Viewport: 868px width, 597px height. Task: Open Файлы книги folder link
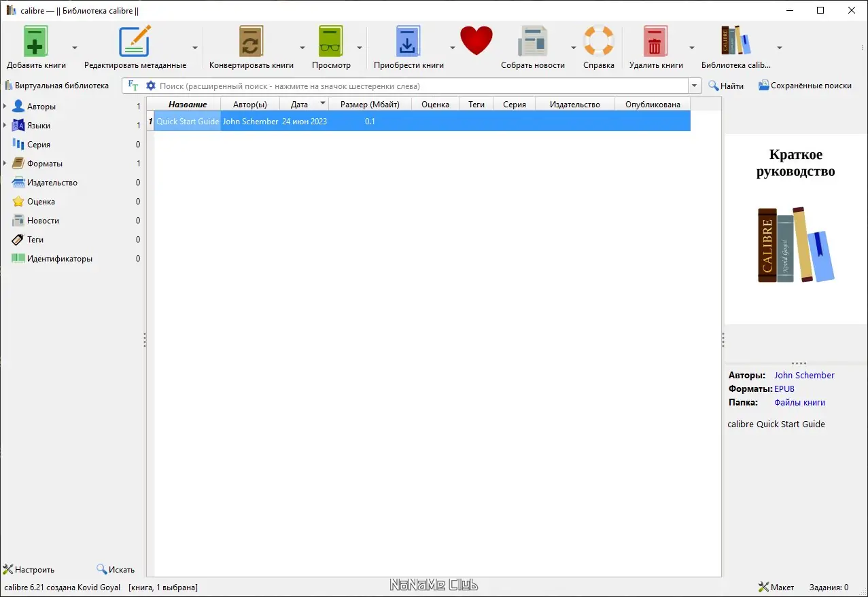(799, 402)
